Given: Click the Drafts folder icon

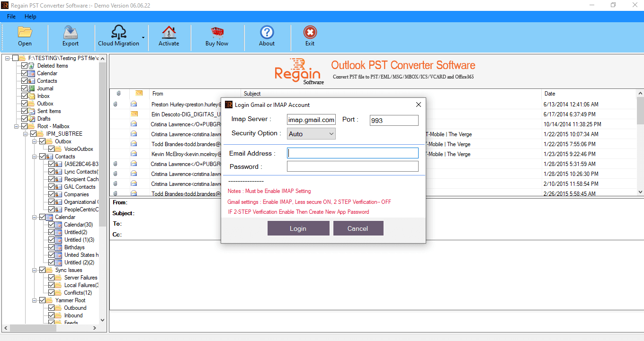Looking at the screenshot, I should coord(32,119).
